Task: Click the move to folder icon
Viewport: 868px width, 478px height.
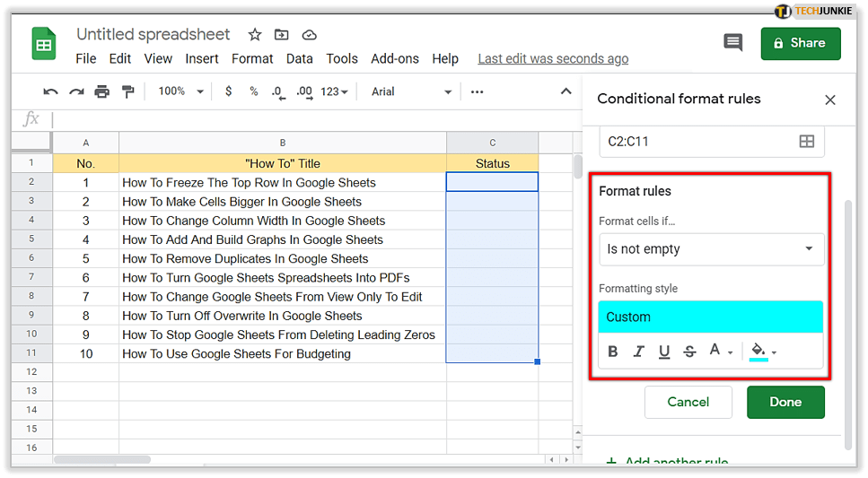Action: click(x=282, y=35)
